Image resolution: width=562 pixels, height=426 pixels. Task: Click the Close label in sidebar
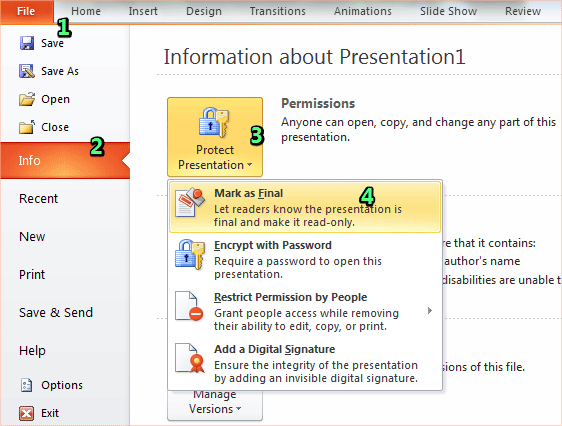pos(55,127)
